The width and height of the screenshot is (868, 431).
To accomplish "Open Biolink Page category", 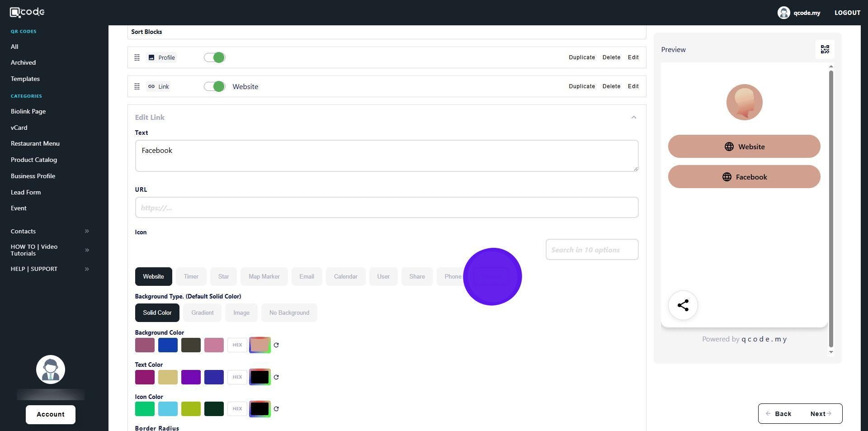I will [x=28, y=111].
